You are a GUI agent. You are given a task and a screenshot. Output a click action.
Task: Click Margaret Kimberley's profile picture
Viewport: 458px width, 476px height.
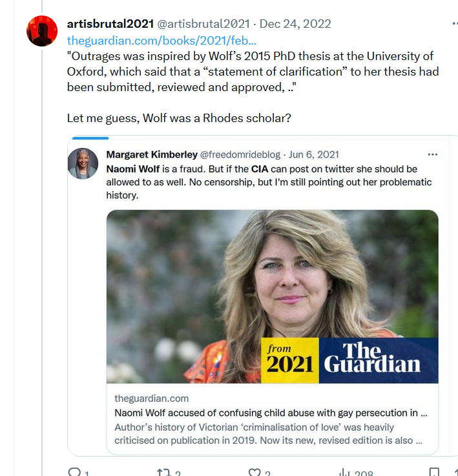pyautogui.click(x=83, y=163)
